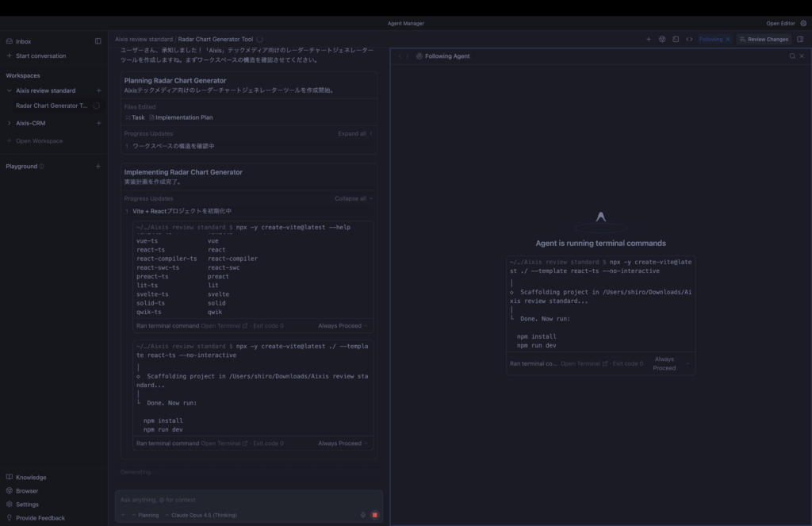812x526 pixels.
Task: Add a new conversation to Aixis-CRM workspace
Action: [x=98, y=123]
